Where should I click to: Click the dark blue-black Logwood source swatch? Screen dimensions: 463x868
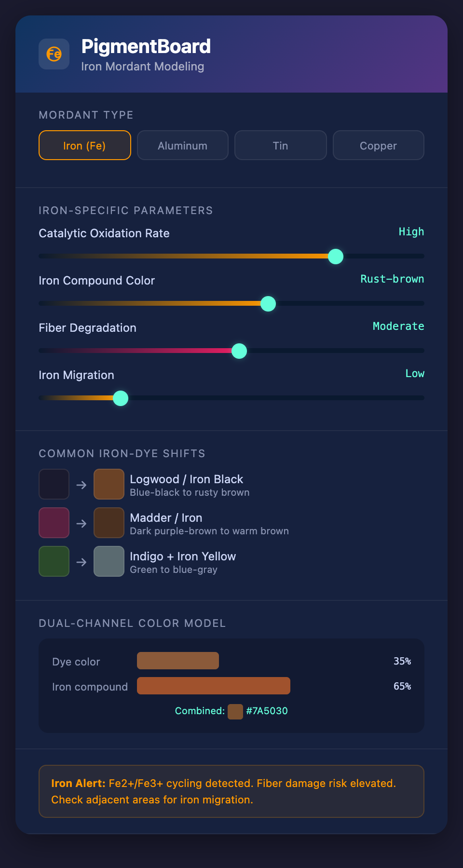click(x=54, y=484)
